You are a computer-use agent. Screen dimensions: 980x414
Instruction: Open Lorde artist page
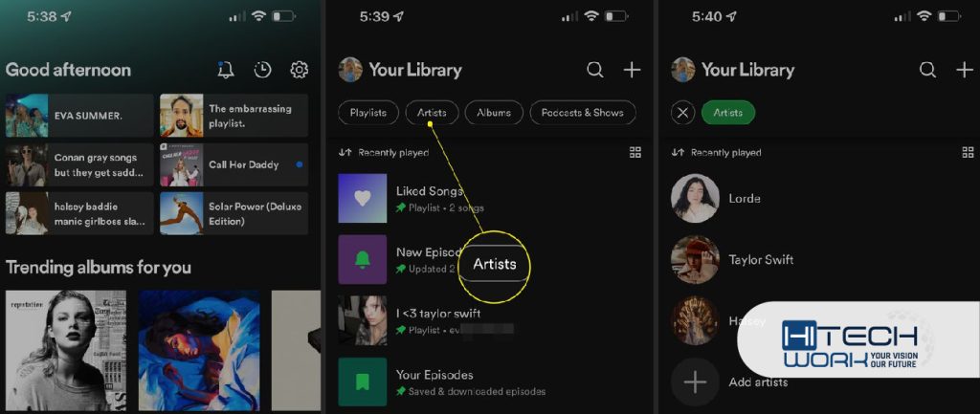pyautogui.click(x=822, y=199)
